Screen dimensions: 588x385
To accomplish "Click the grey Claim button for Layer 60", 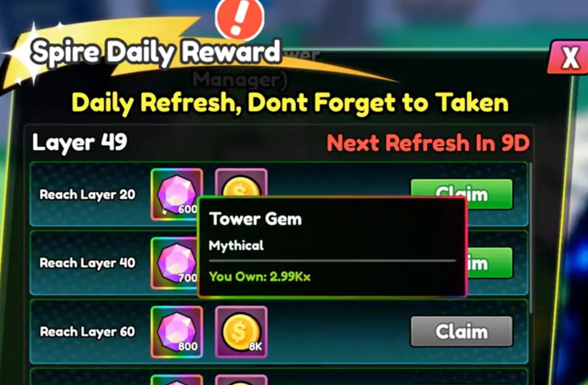I will (x=462, y=332).
